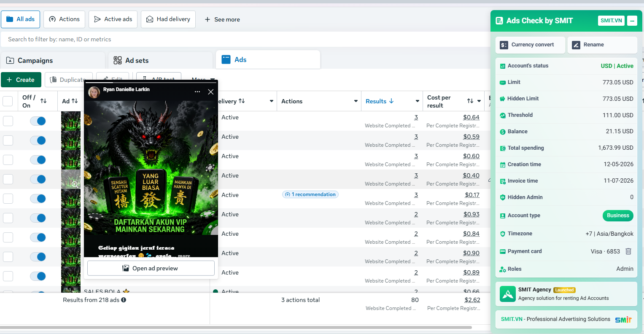Sort the Ad column
The image size is (644, 334).
point(75,101)
